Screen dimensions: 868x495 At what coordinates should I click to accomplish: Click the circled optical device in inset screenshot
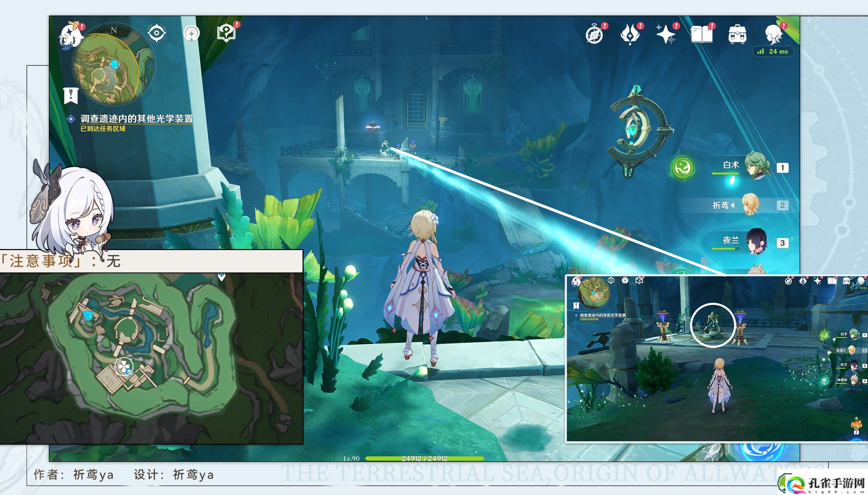(x=713, y=326)
